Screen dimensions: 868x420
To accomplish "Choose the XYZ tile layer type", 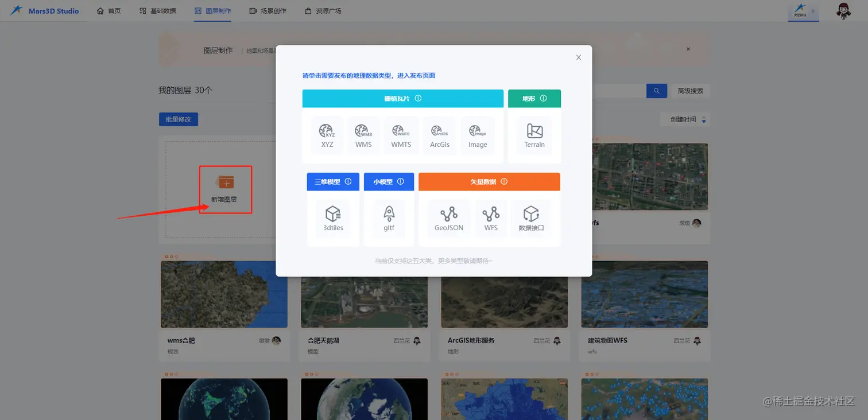I will [x=327, y=136].
